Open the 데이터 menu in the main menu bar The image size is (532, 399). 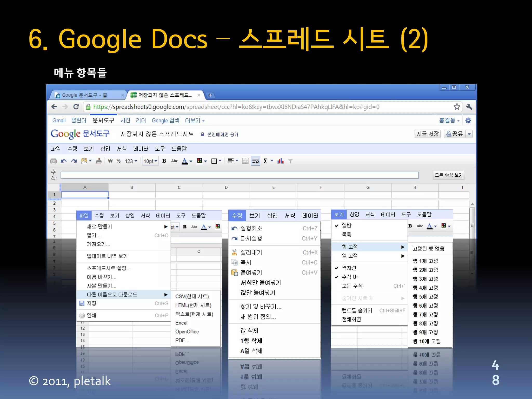click(141, 149)
